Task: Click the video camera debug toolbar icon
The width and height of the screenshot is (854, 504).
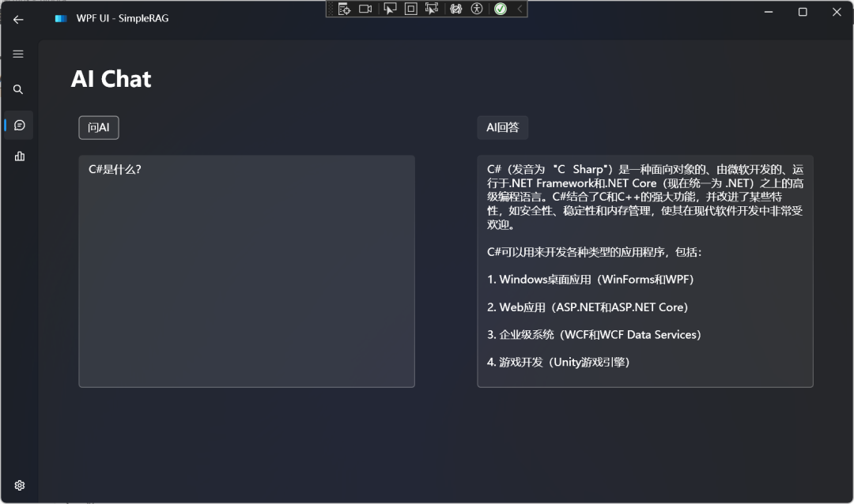Action: (x=365, y=9)
